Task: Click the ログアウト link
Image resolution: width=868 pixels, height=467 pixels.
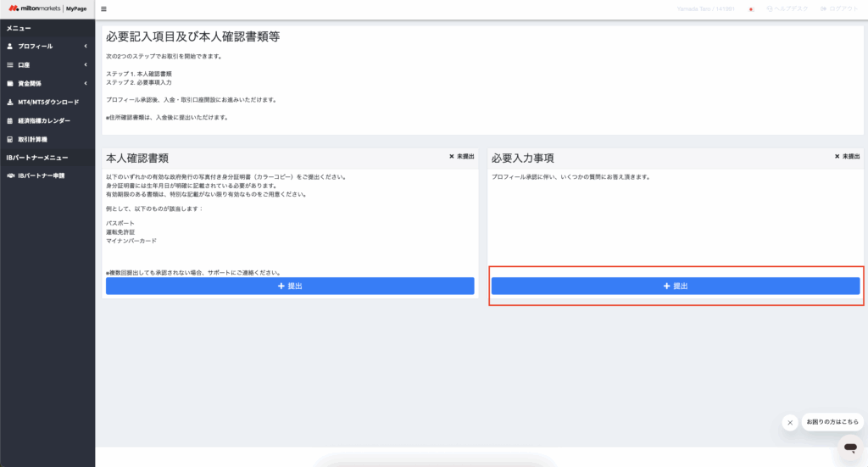Action: [x=839, y=8]
